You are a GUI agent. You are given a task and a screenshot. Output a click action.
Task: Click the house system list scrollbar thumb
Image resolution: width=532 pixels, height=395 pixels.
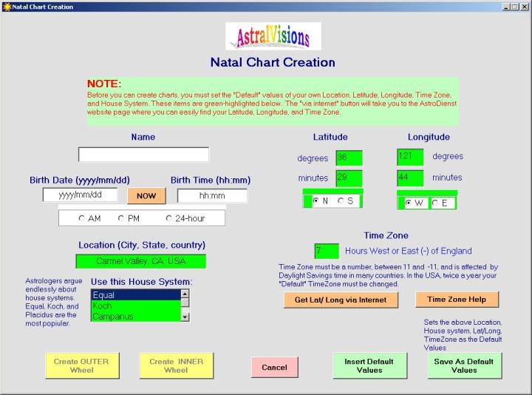pos(185,303)
